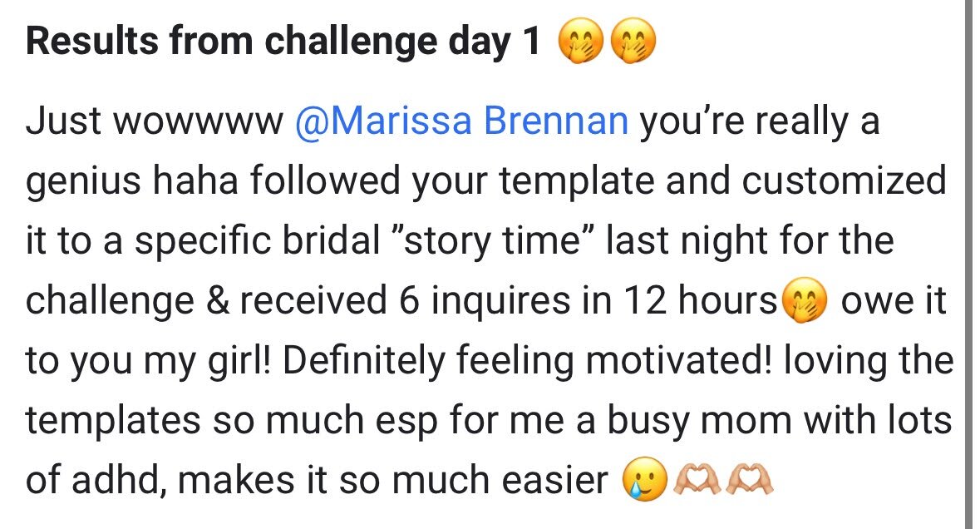Click the word "templates" starting the seventh line
Viewport: 980px width, 529px height.
point(113,421)
